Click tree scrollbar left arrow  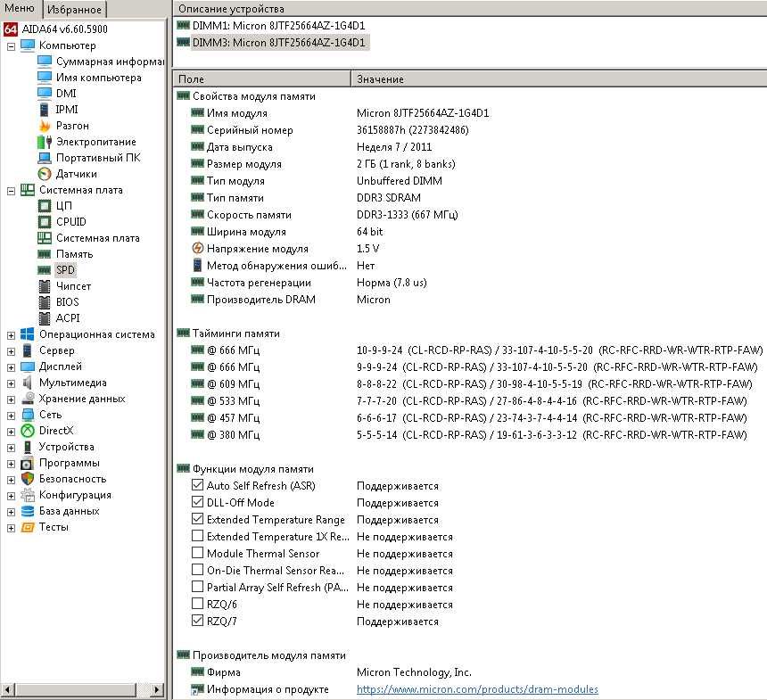pos(8,689)
